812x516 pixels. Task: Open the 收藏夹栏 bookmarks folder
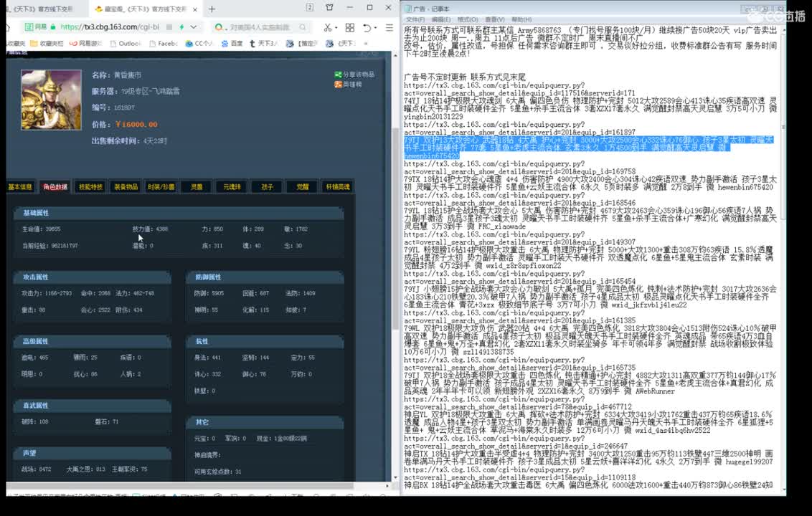[47, 44]
